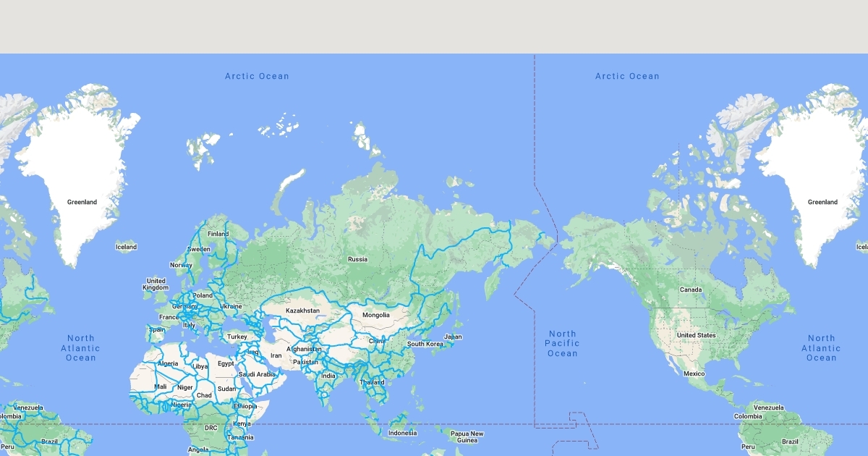The width and height of the screenshot is (868, 456).
Task: Select the Norway map label
Action: pos(181,265)
